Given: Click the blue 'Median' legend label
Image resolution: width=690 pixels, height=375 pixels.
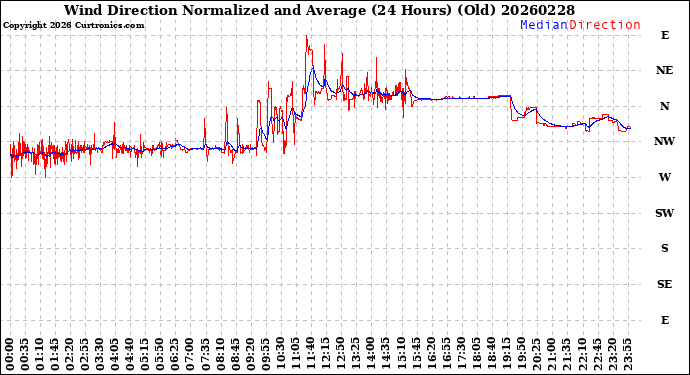Looking at the screenshot, I should click(x=544, y=25).
